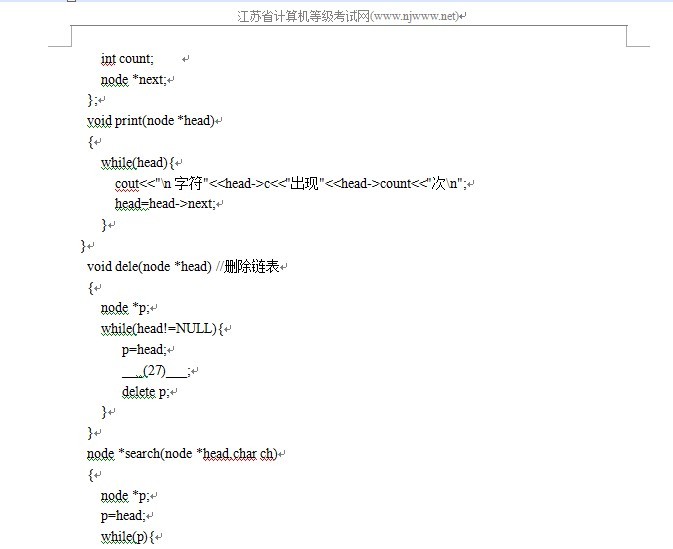This screenshot has width=673, height=549.
Task: Click the '};' struct closing line
Action: [x=92, y=100]
